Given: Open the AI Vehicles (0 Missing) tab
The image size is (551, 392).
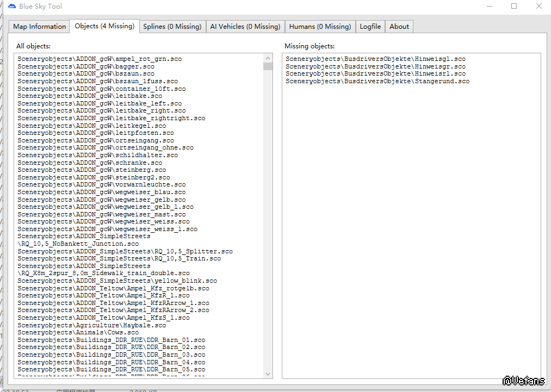Looking at the screenshot, I should click(245, 27).
